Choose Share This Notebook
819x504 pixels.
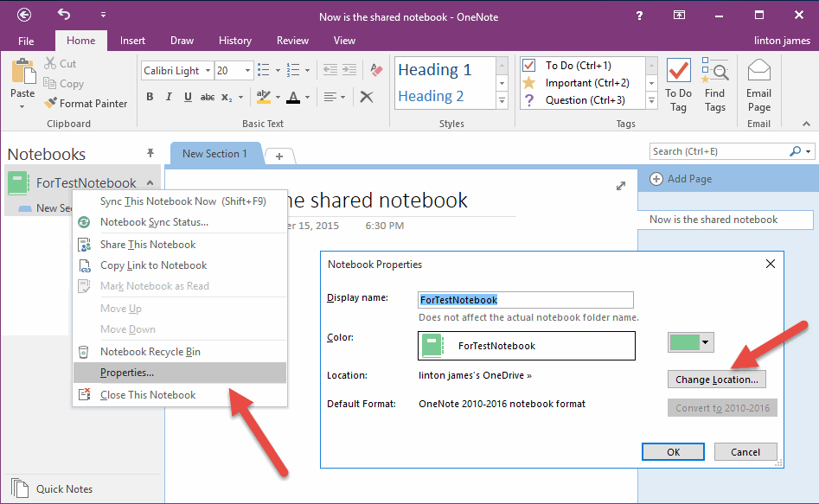[180, 245]
